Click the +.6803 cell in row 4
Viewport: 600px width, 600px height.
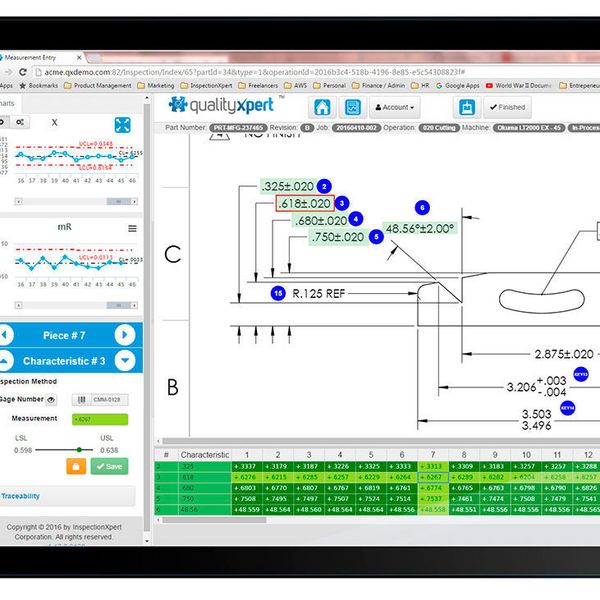pos(247,488)
